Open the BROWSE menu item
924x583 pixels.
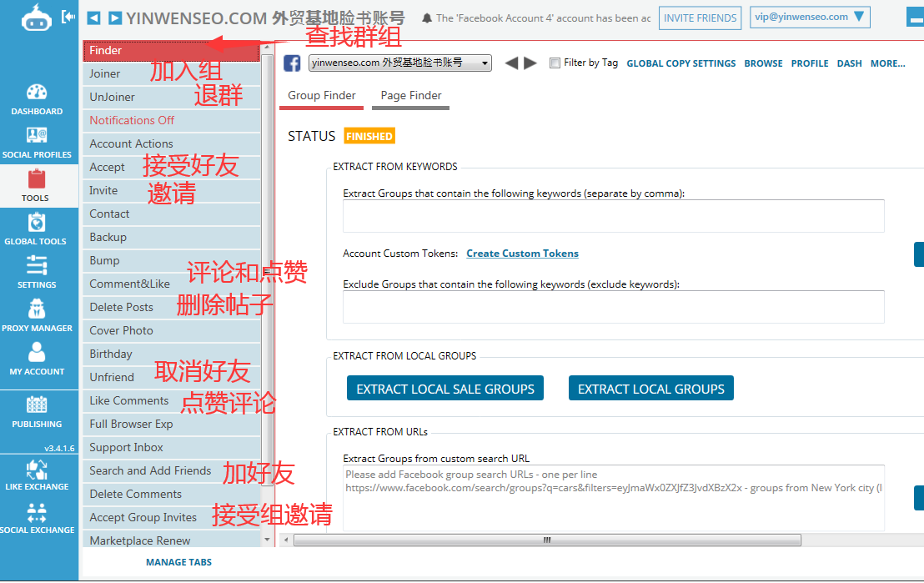click(763, 63)
